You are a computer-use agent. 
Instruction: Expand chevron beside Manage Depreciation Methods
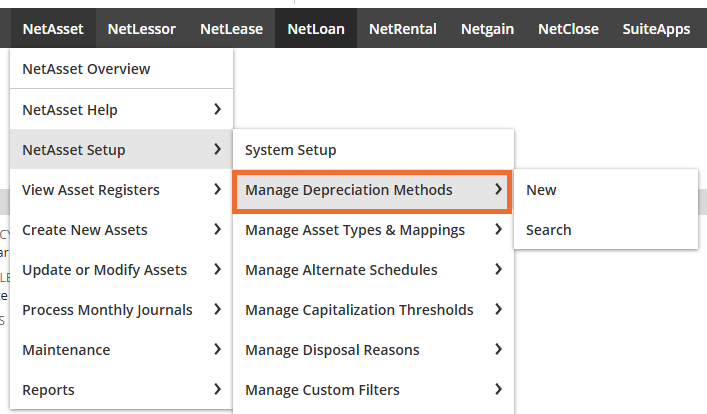[x=498, y=189]
